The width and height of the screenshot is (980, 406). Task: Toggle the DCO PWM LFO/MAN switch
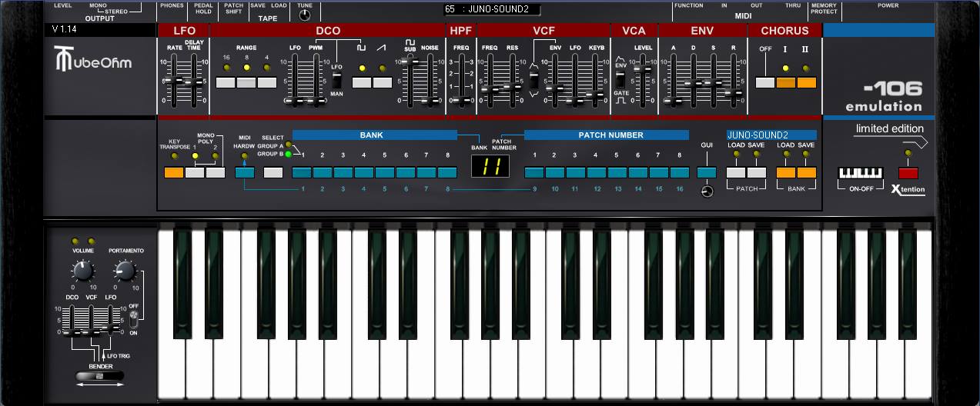pos(336,79)
